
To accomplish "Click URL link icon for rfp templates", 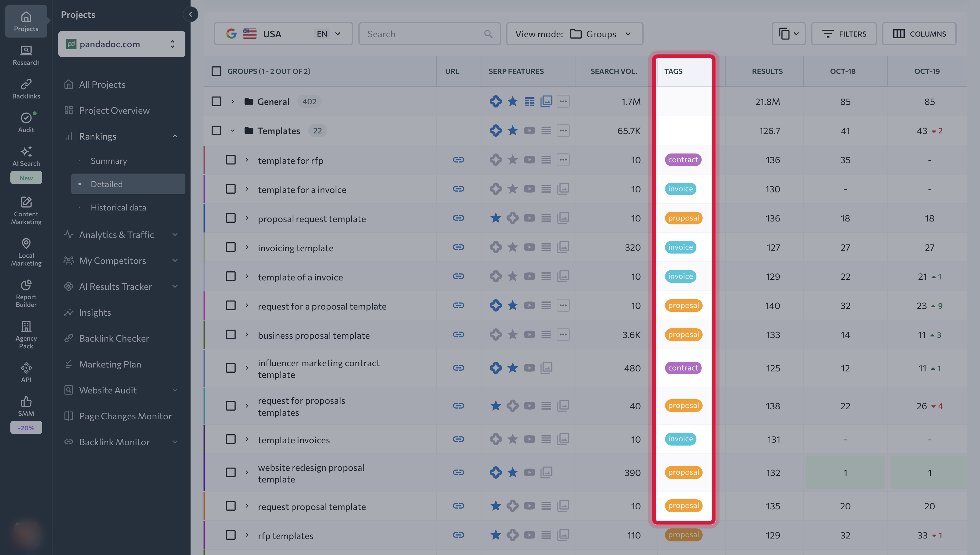I will pyautogui.click(x=458, y=535).
